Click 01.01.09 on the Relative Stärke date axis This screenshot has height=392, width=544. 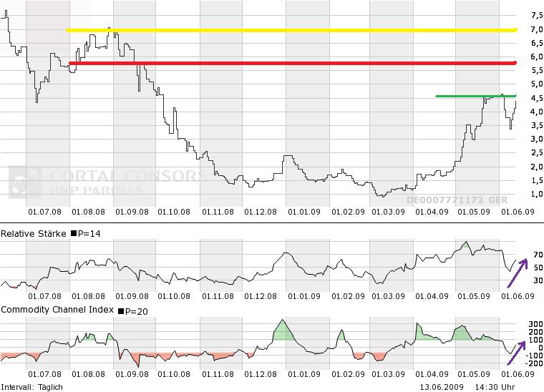[304, 296]
